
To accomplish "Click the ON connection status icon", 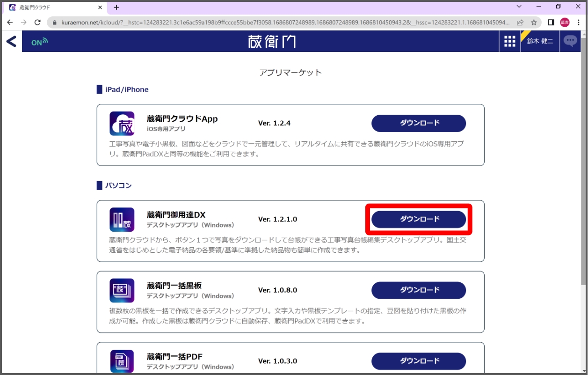I will click(40, 42).
